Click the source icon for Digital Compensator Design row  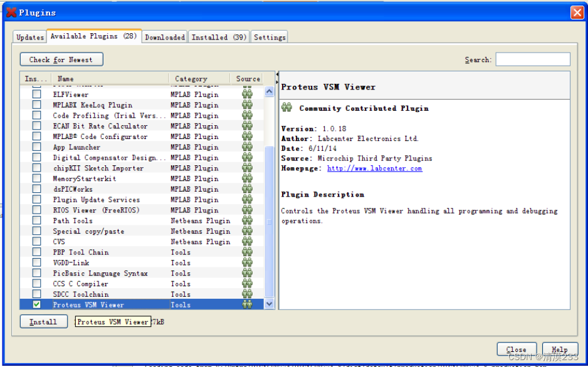[x=247, y=157]
